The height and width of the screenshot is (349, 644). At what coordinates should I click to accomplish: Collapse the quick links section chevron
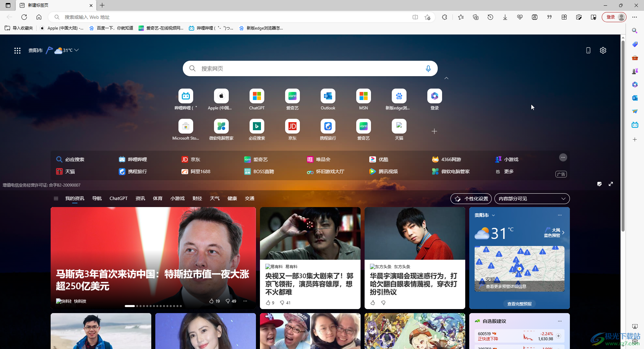click(446, 78)
